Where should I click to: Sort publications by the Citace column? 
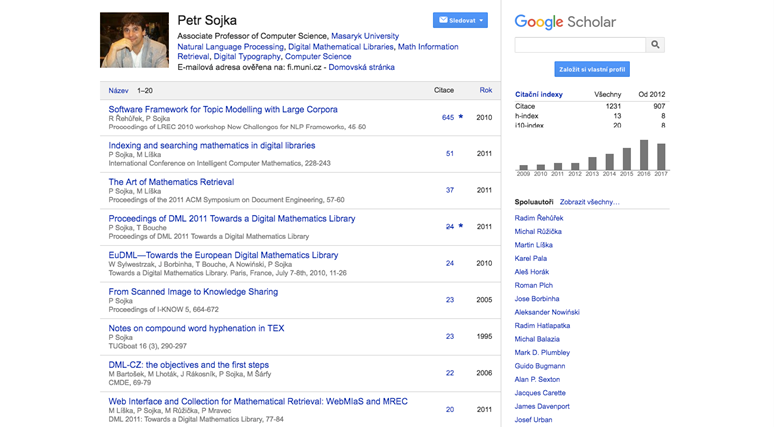(443, 90)
